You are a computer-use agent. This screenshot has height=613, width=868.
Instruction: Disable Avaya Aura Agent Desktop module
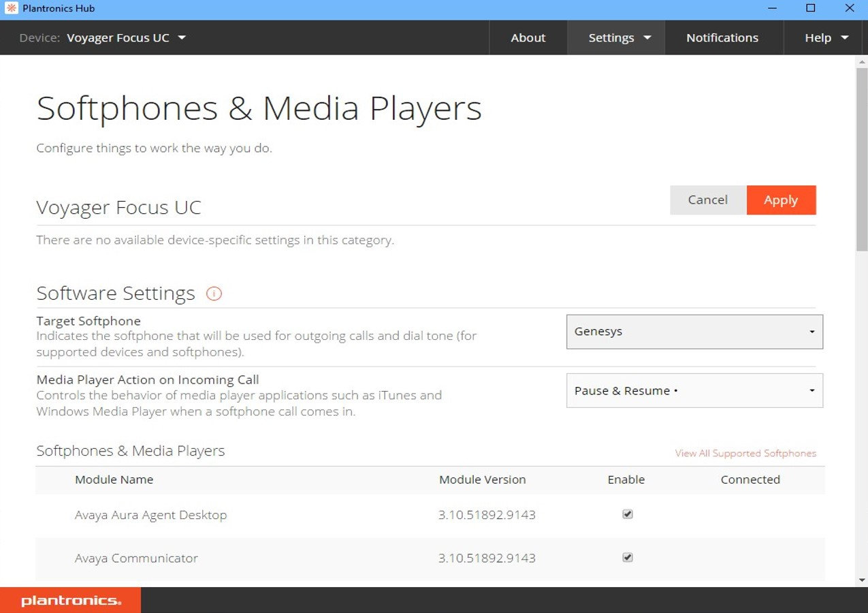pos(627,514)
